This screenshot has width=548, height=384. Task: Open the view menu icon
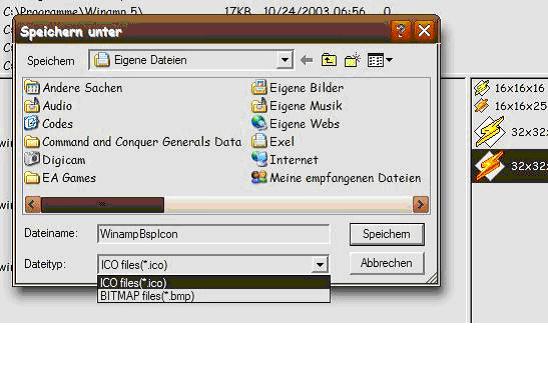pyautogui.click(x=380, y=60)
